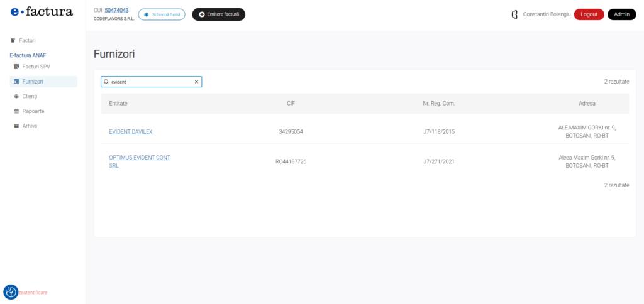Focus the supplier search input field

point(151,82)
